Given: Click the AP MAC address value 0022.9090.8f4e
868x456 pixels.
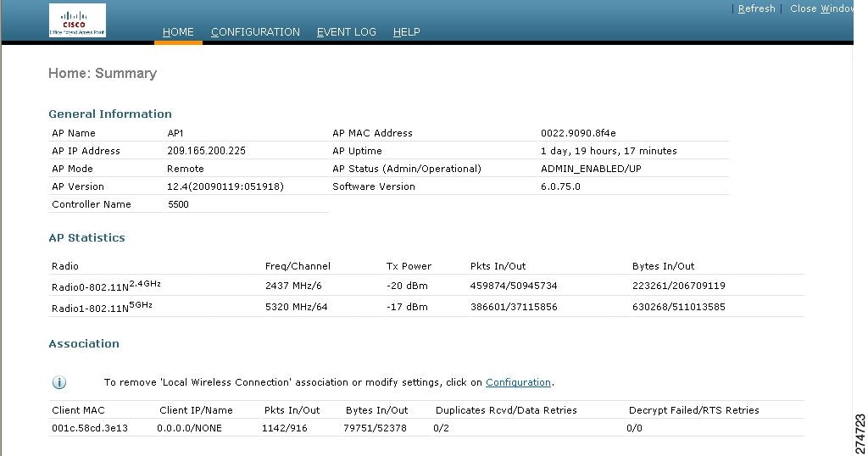Looking at the screenshot, I should point(578,133).
